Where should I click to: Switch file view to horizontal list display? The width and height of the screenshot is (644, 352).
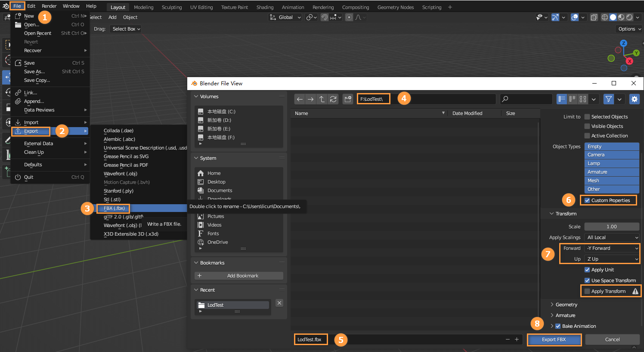(572, 99)
